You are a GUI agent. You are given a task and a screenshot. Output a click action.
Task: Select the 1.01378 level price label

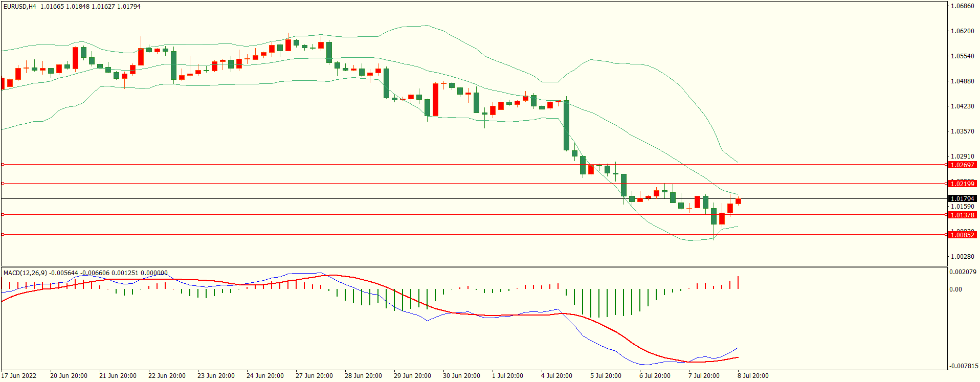[962, 215]
